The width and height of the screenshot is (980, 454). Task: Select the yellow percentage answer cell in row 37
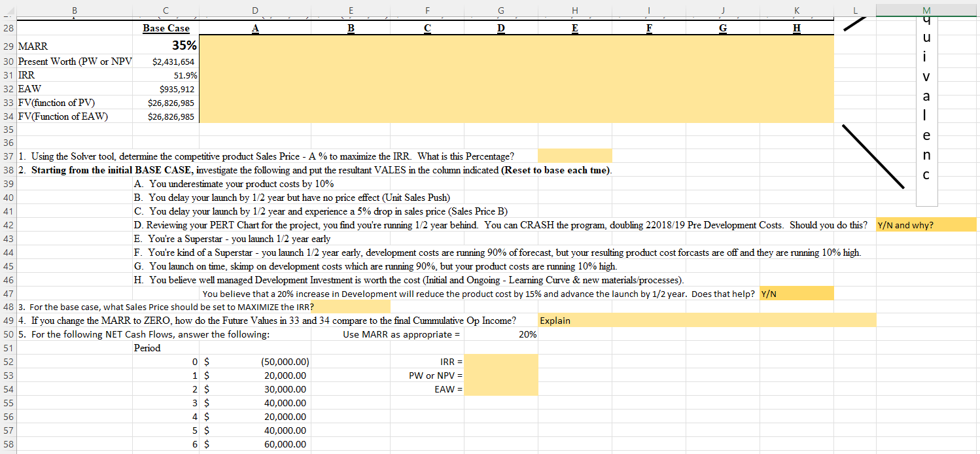[x=574, y=156]
